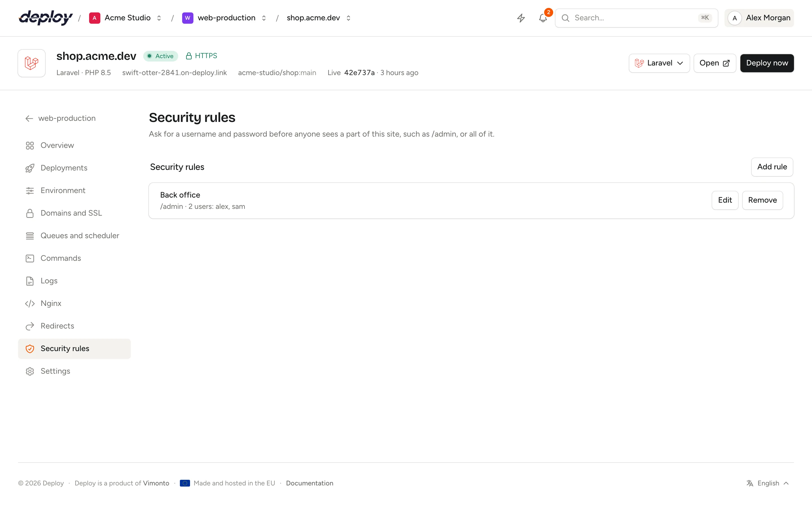Click the swift-otter-2841.on-deploy.link address
Screen dimensions: 812x508
(175, 73)
